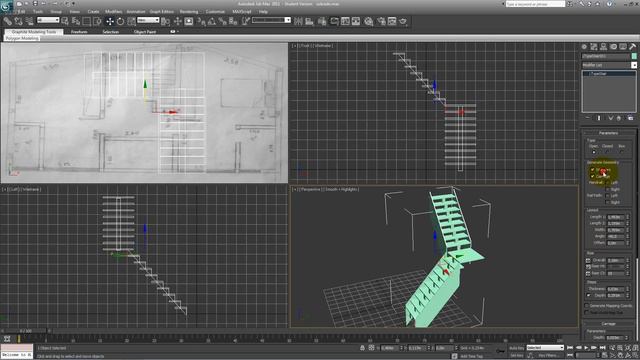Go to the start frame
Screen dimensions: 640x360
570,348
